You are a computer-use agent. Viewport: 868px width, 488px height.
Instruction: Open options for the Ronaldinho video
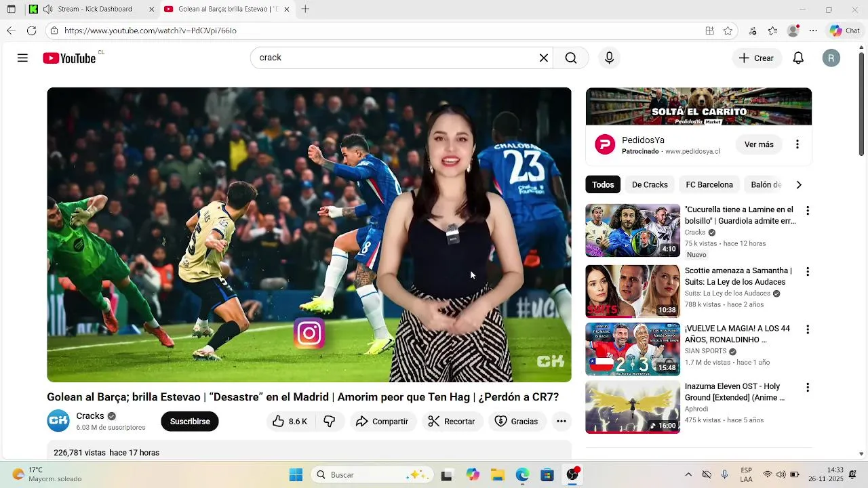807,329
